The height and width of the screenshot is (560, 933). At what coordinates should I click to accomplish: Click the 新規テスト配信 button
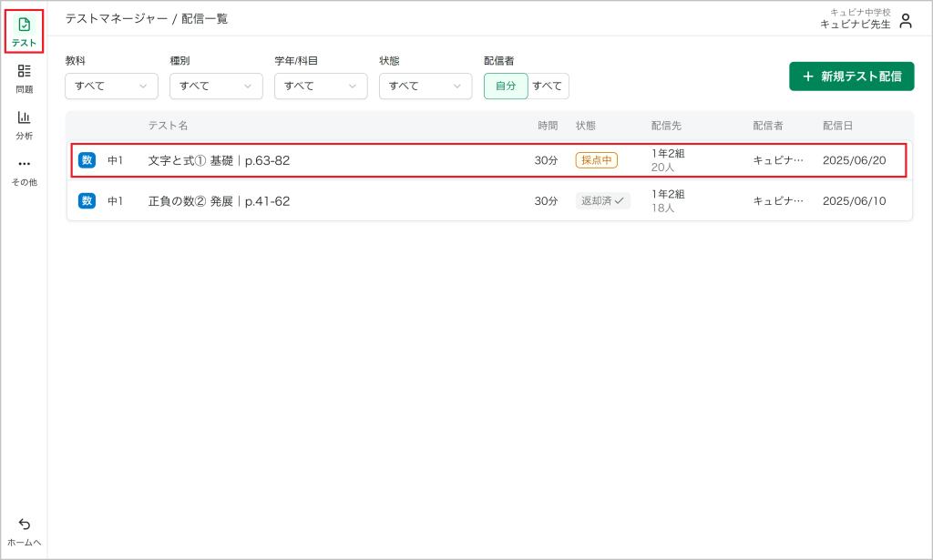point(852,76)
